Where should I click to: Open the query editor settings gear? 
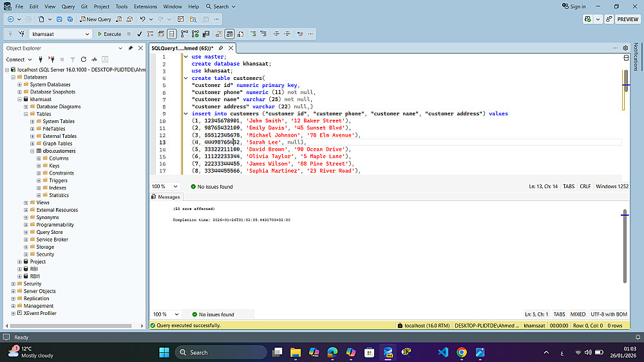coord(625,48)
